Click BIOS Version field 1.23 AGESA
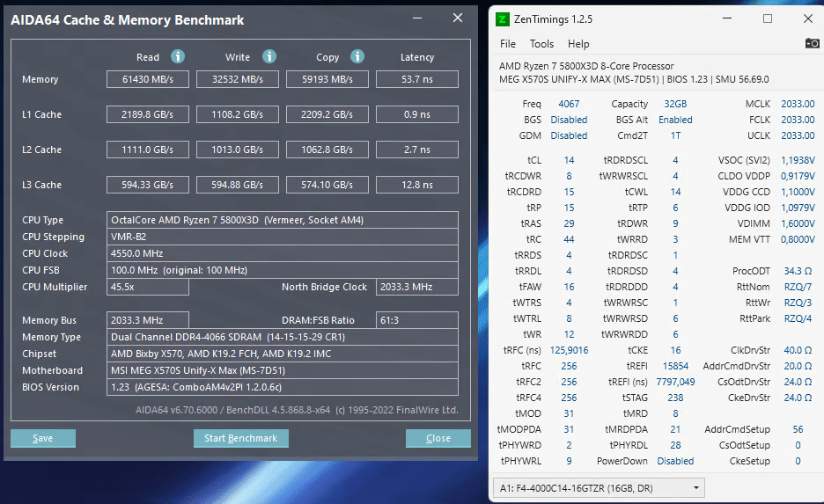This screenshot has height=504, width=824. pyautogui.click(x=283, y=387)
